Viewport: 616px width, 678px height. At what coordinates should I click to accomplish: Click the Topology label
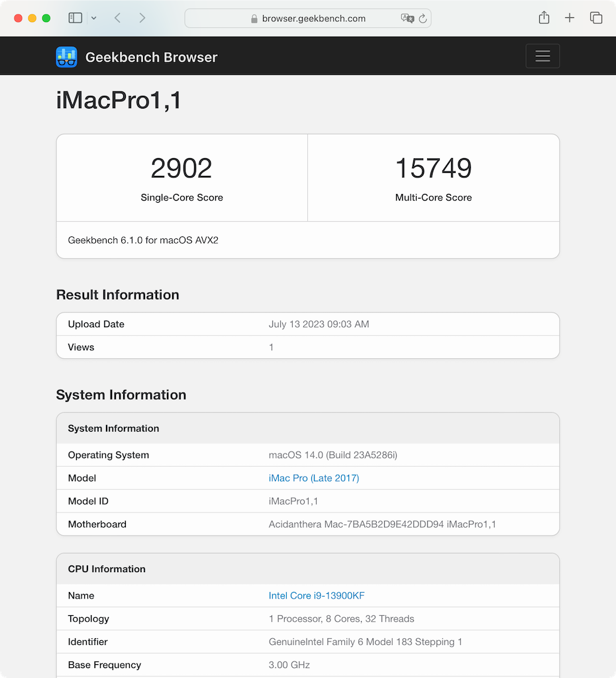pos(89,619)
